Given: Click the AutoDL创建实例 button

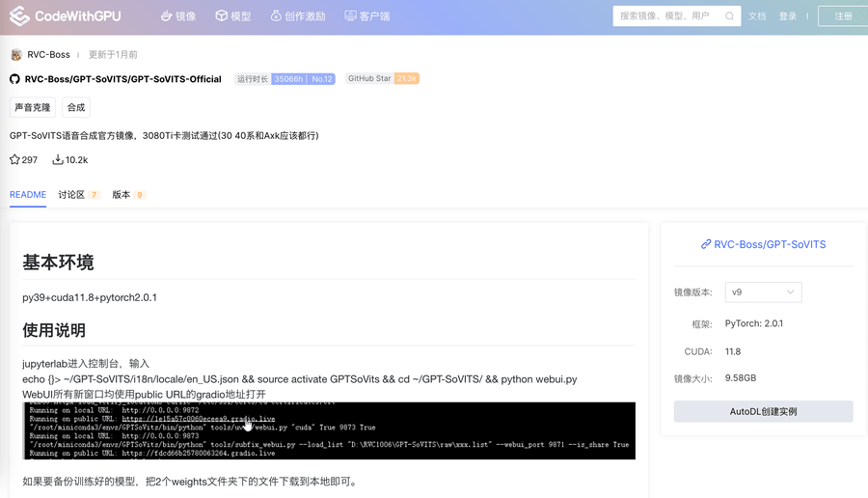Looking at the screenshot, I should click(764, 411).
